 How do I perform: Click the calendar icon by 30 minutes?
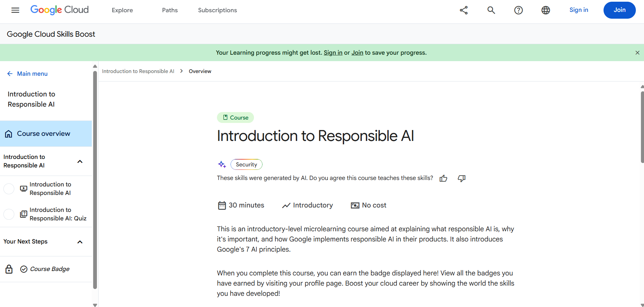coord(222,205)
